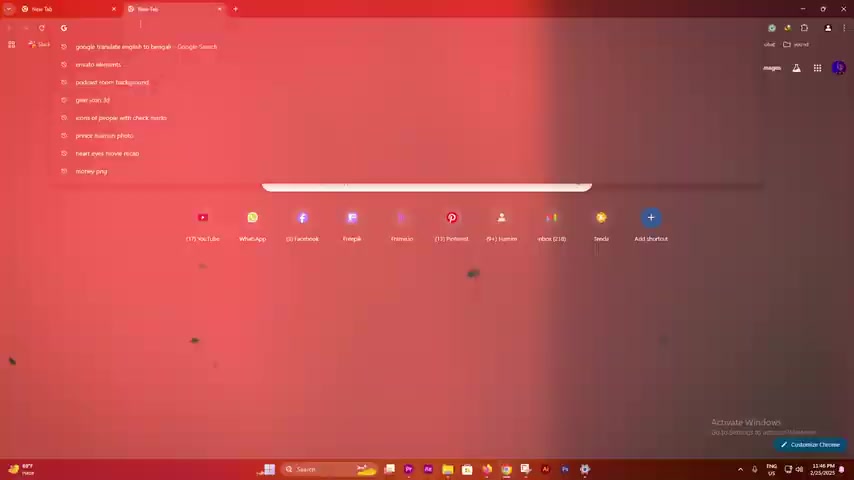Select suggestion envato elements
Viewport: 854px width, 480px height.
pos(408,64)
